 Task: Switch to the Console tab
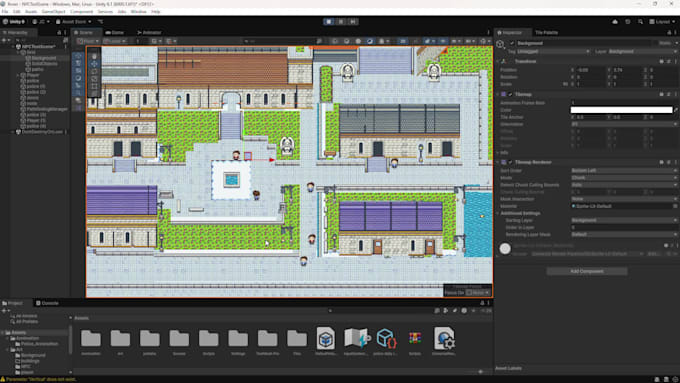point(47,303)
